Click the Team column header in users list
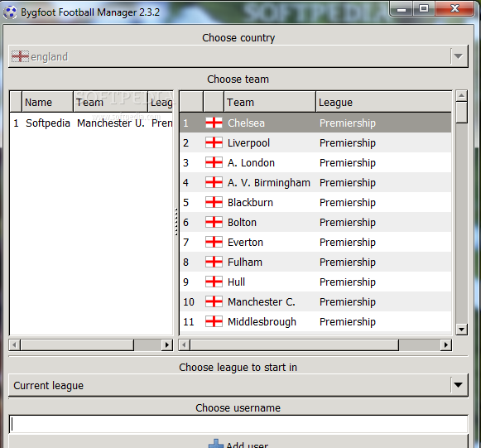481x448 pixels. (110, 102)
